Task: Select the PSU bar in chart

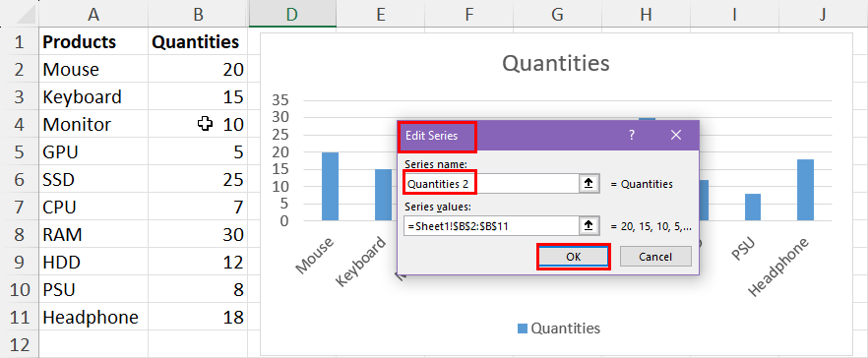Action: point(753,207)
